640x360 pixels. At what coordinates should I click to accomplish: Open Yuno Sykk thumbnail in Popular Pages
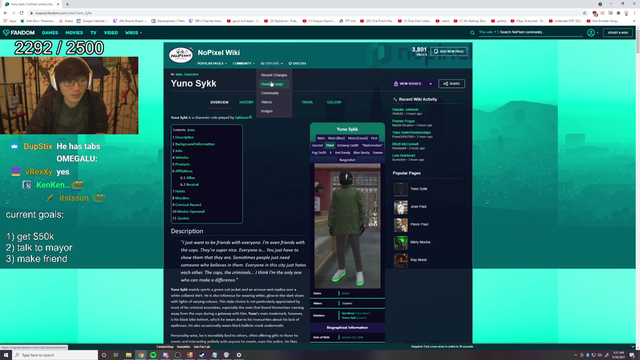pos(400,189)
